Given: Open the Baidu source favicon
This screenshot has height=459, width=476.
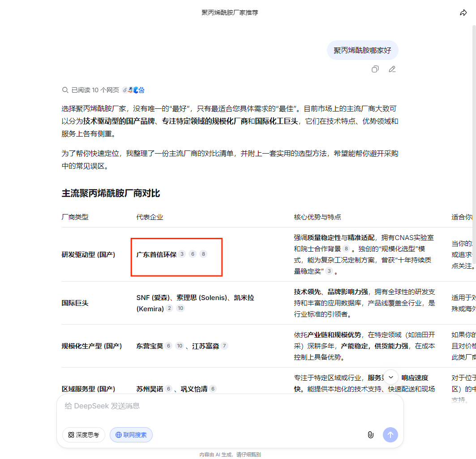Looking at the screenshot, I should coord(141,90).
